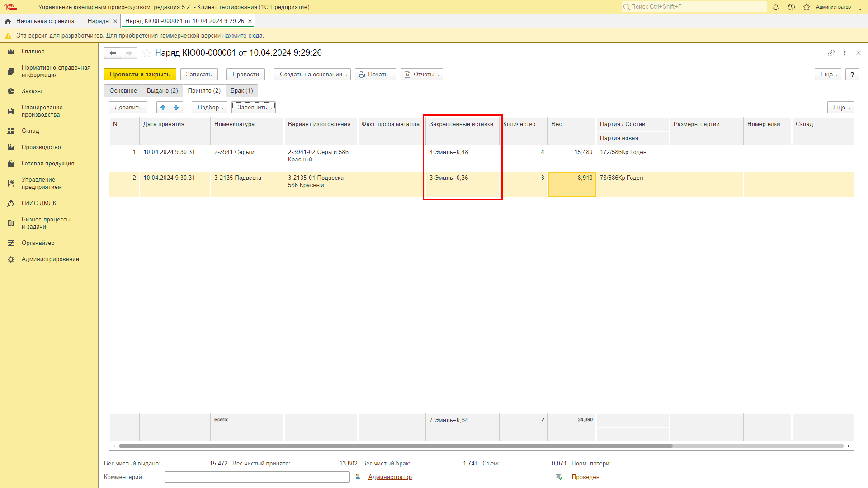Expand the top Еще menu
This screenshot has width=868, height=488.
(x=828, y=75)
